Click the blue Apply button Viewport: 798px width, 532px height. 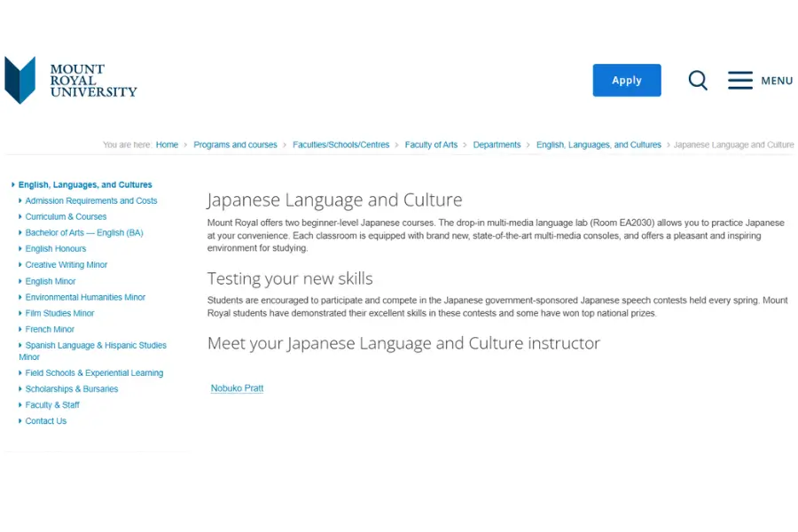627,81
